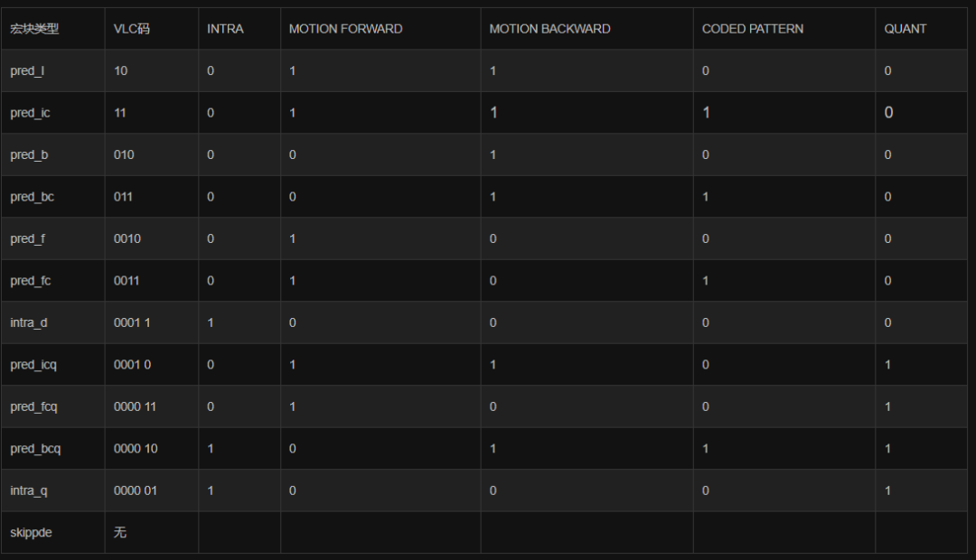Select the VLC code 0010 cell
This screenshot has height=560, width=976.
[127, 238]
